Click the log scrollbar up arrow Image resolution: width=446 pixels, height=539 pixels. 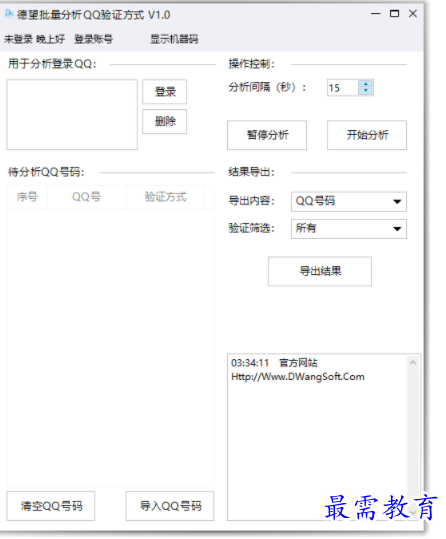click(413, 363)
